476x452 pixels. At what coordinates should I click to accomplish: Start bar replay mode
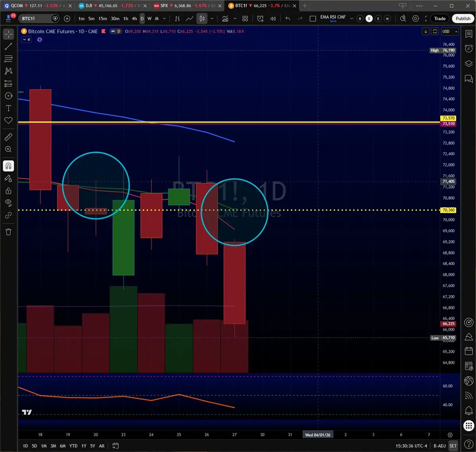pos(273,19)
